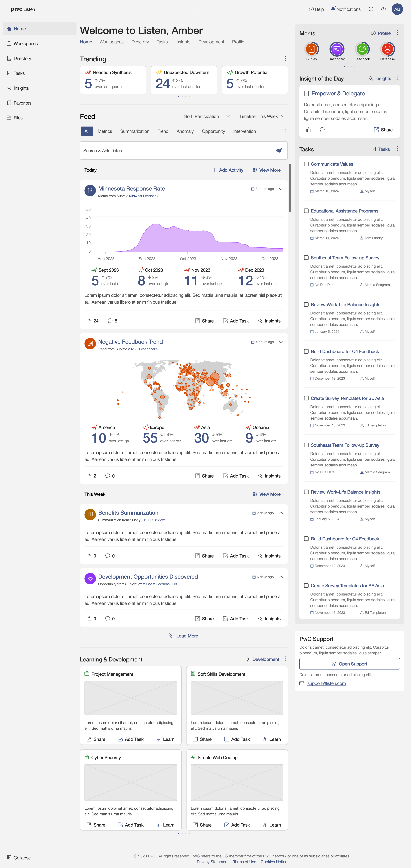The width and height of the screenshot is (411, 868).
Task: Open the Project Management course thumbnail
Action: click(x=131, y=698)
